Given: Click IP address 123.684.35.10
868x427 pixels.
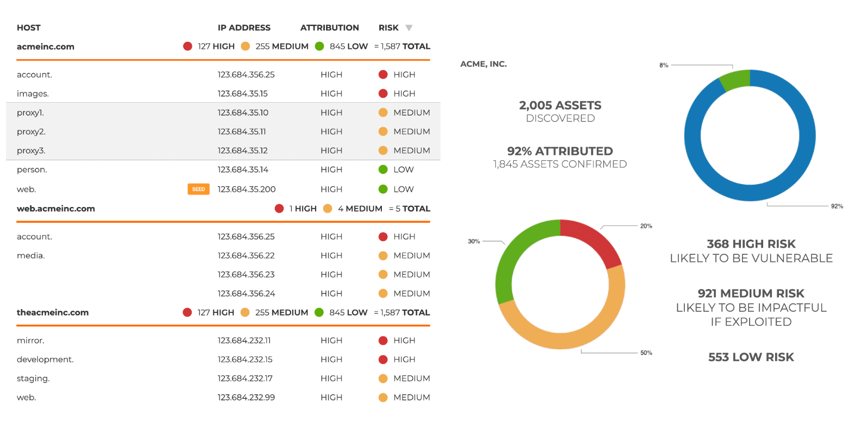Looking at the screenshot, I should coord(243,112).
